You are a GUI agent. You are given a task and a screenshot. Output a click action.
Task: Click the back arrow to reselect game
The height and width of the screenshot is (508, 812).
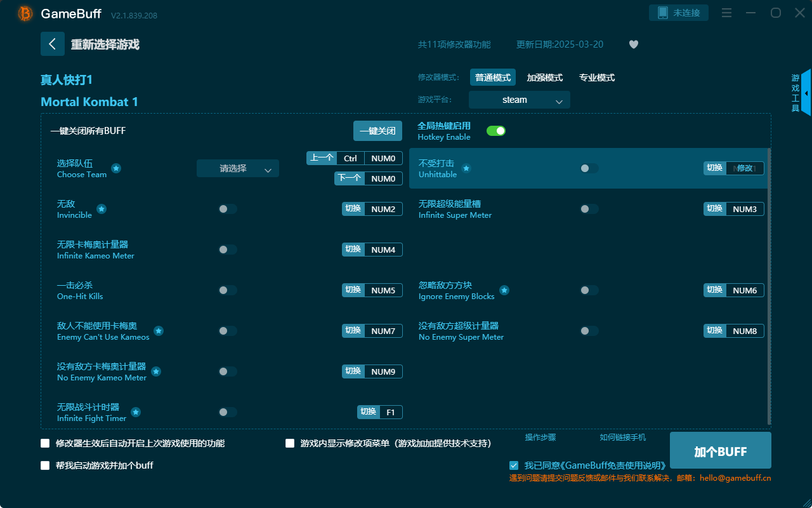(53, 43)
